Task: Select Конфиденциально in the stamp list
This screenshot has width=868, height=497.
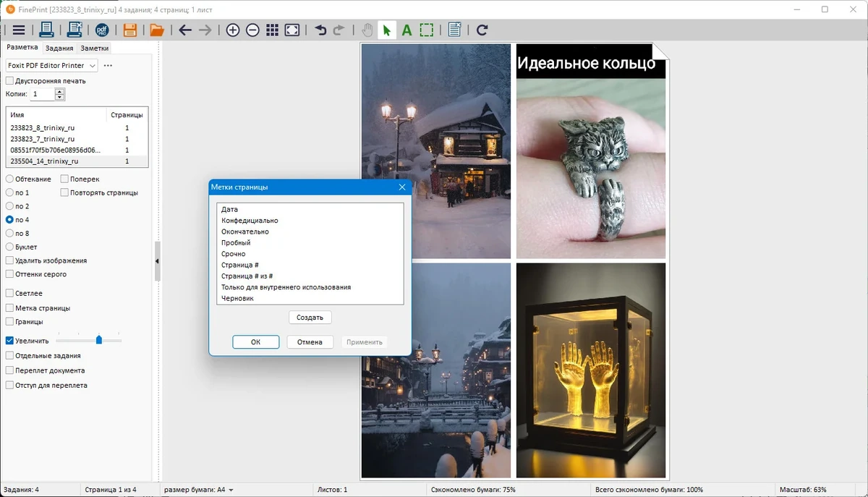Action: click(250, 221)
